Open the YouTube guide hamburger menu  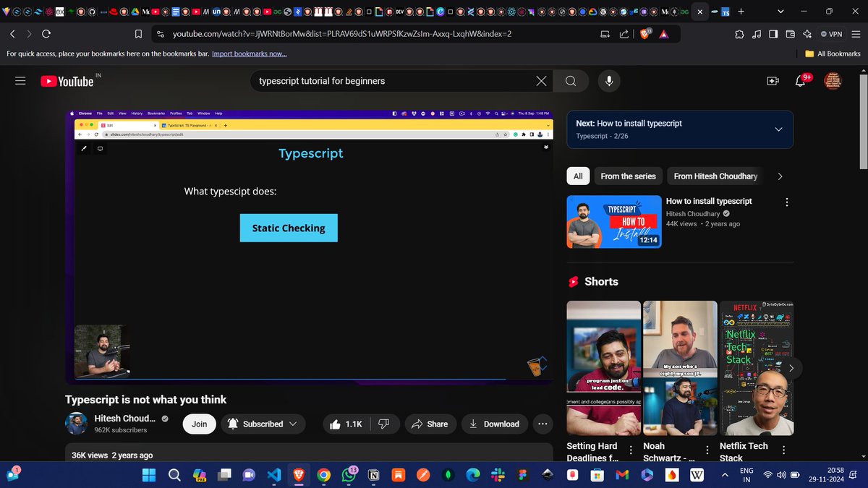tap(20, 80)
